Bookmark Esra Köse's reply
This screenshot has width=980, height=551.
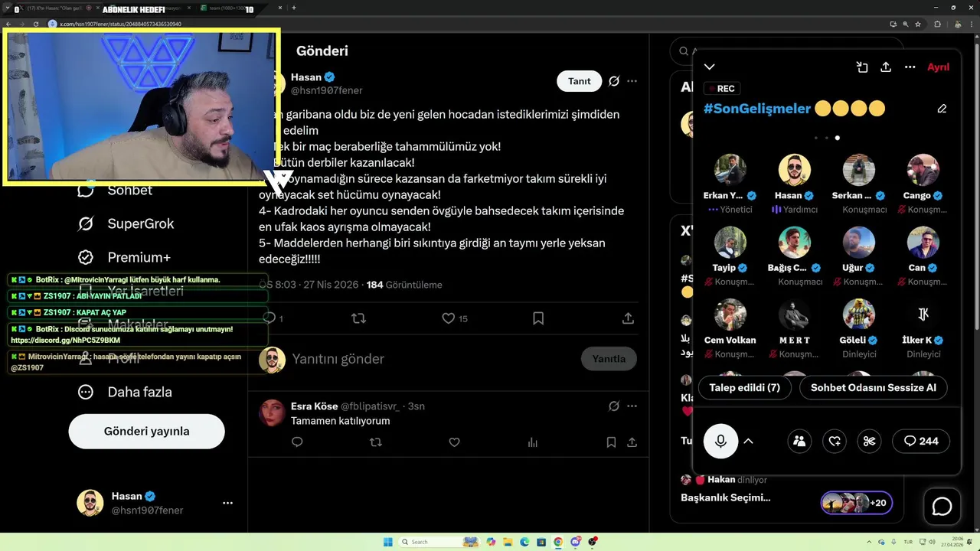coord(611,442)
